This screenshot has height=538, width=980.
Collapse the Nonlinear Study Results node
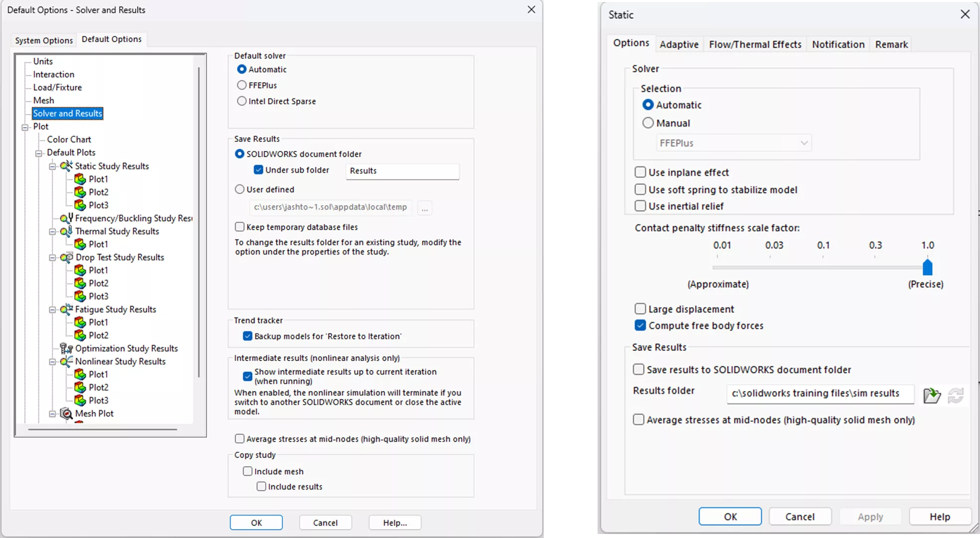pyautogui.click(x=52, y=362)
